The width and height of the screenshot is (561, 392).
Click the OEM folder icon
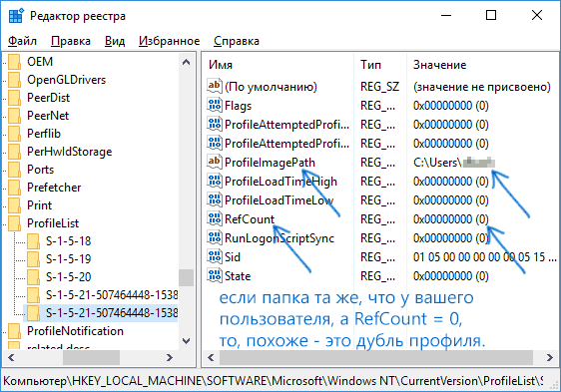15,62
